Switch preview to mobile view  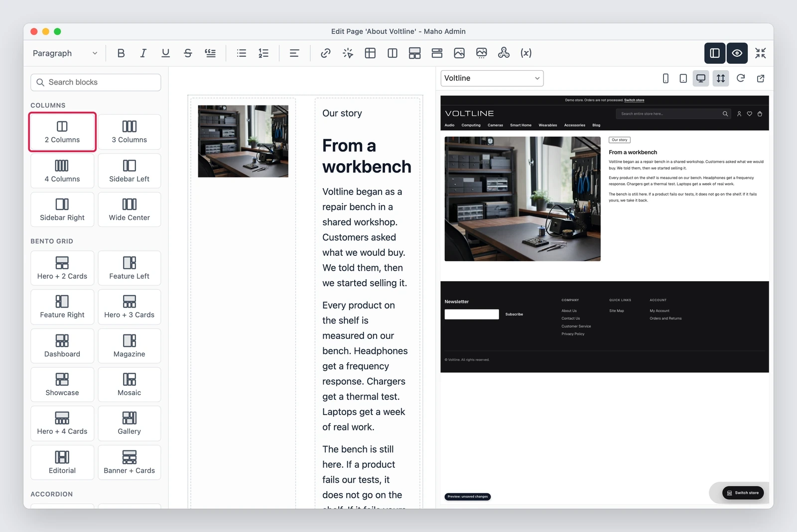(x=665, y=78)
